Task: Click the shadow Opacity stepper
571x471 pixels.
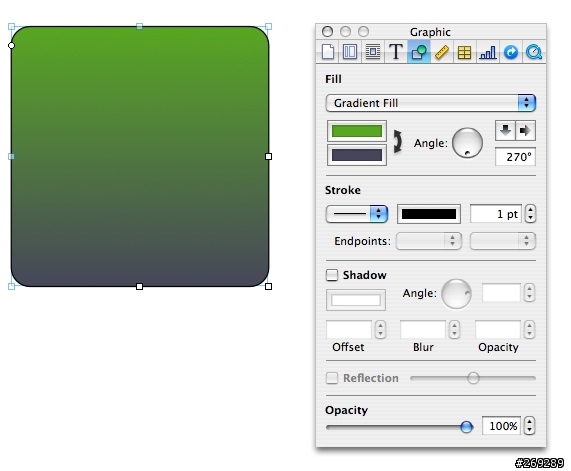Action: click(x=529, y=329)
